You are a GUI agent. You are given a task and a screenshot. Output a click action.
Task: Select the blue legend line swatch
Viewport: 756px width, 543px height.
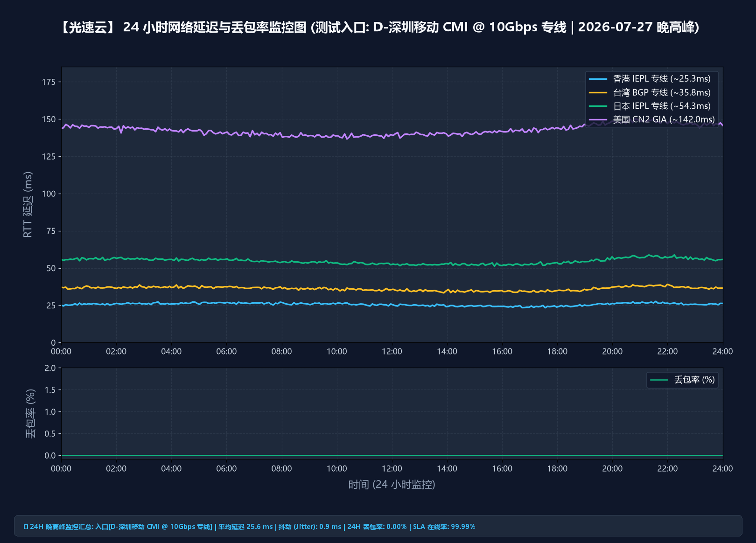(598, 79)
